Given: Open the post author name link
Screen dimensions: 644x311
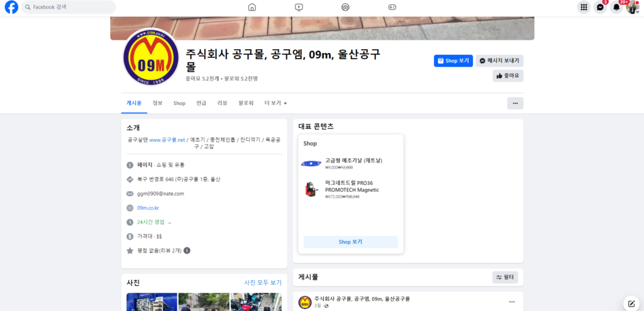Looking at the screenshot, I should (x=362, y=298).
